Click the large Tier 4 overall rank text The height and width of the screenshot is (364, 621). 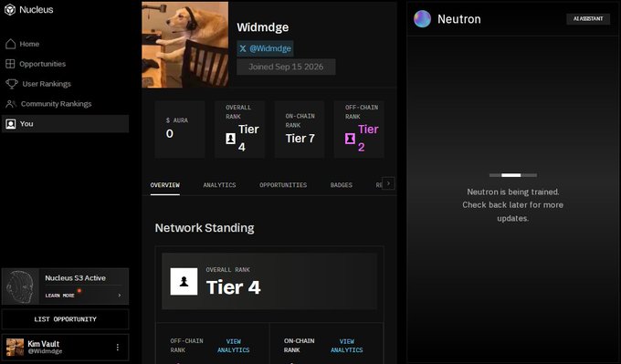tap(233, 287)
